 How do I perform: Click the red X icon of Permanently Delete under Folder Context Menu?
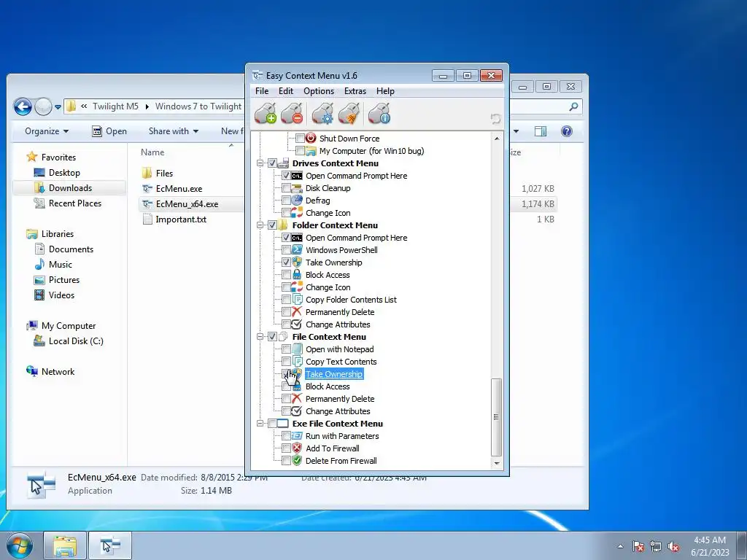point(297,312)
